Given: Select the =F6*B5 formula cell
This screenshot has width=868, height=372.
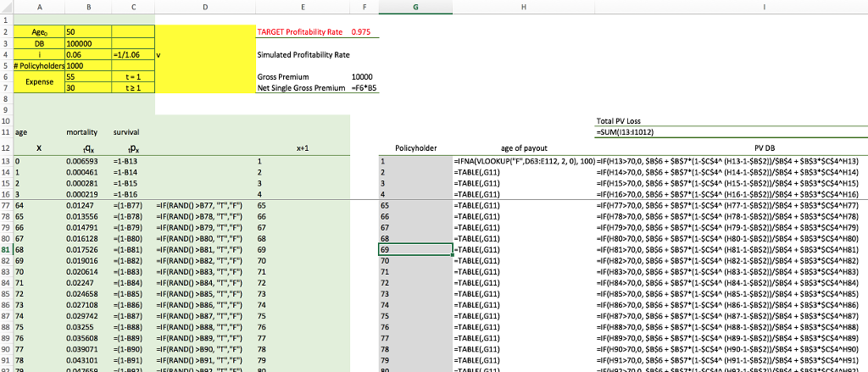Looking at the screenshot, I should point(364,87).
